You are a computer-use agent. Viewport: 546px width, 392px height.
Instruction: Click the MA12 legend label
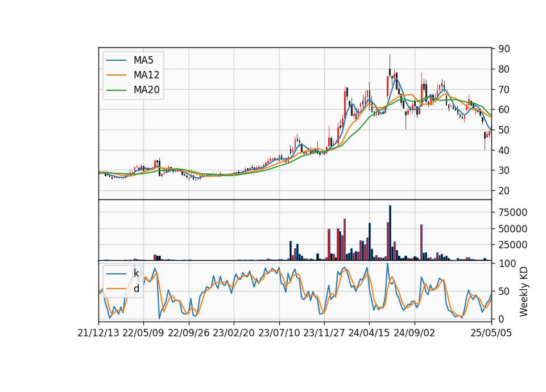tap(146, 75)
